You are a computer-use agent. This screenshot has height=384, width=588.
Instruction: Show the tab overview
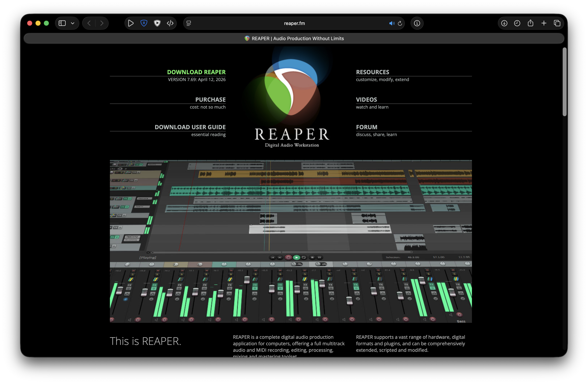557,23
